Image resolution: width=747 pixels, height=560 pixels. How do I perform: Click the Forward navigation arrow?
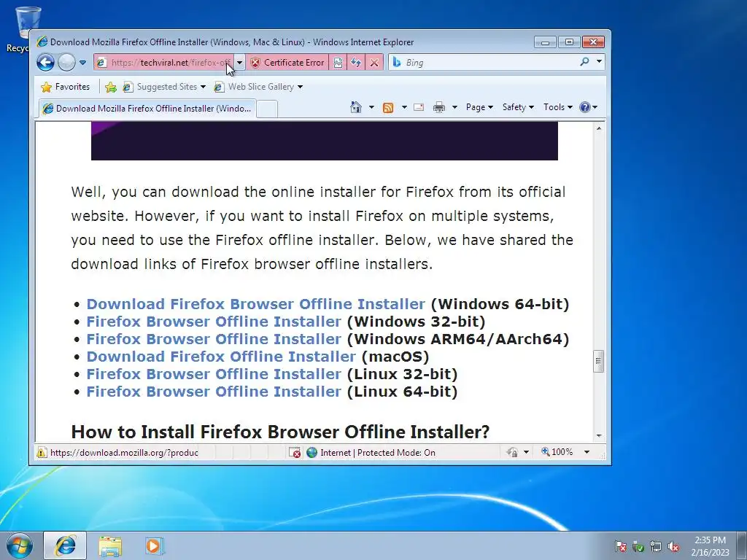click(66, 63)
